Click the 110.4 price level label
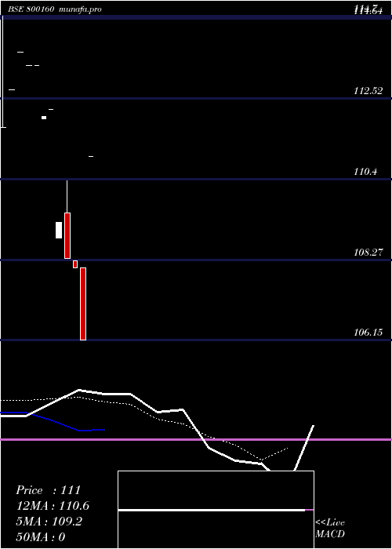Image resolution: width=392 pixels, height=549 pixels. click(365, 172)
